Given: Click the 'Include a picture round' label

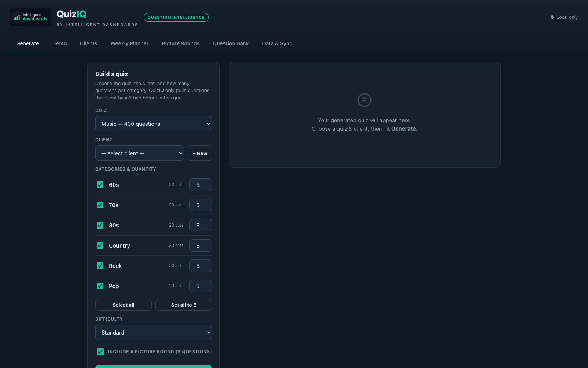Looking at the screenshot, I should tap(160, 352).
